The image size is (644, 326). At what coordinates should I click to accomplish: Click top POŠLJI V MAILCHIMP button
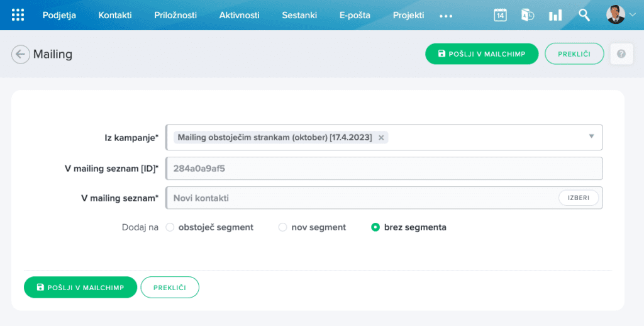tap(482, 54)
